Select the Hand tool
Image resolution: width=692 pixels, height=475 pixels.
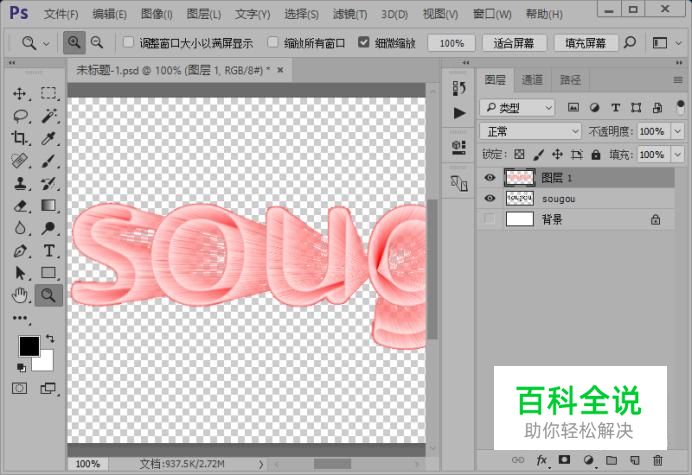pyautogui.click(x=19, y=295)
